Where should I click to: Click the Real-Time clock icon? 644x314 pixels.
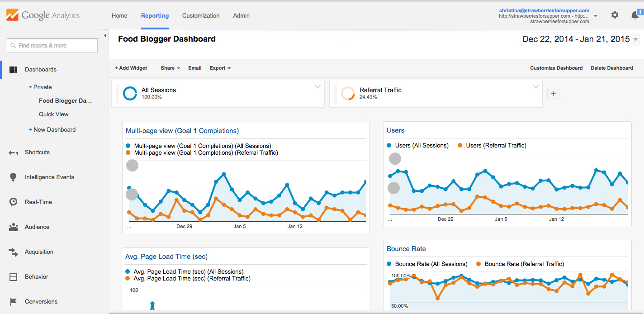coord(13,202)
